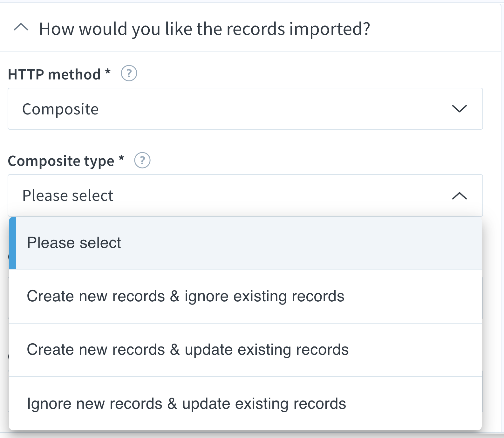Select 'Create new records & ignore existing records'
Viewport: 504px width, 438px height.
click(x=245, y=297)
